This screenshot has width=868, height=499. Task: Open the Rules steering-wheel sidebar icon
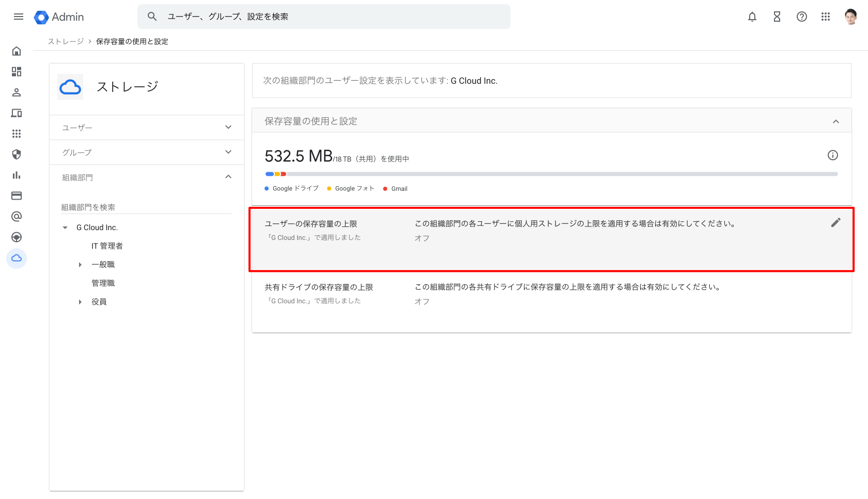click(17, 237)
